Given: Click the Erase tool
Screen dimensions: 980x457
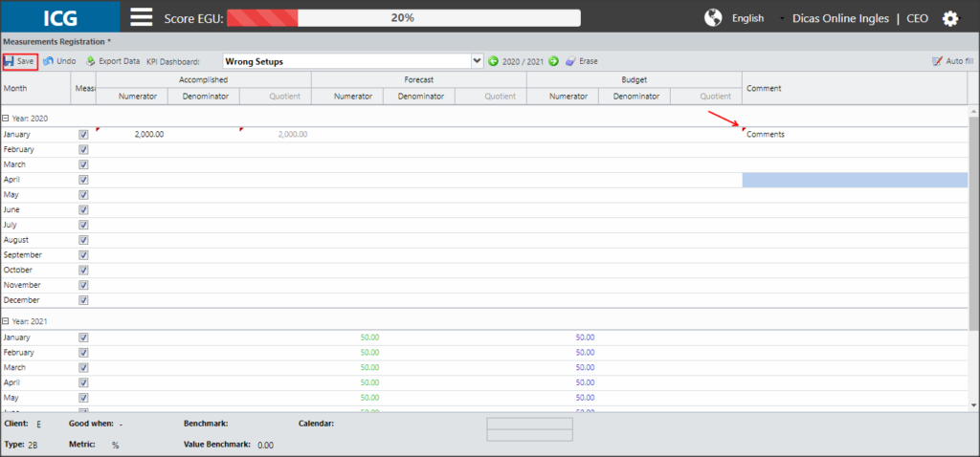Looking at the screenshot, I should 582,61.
